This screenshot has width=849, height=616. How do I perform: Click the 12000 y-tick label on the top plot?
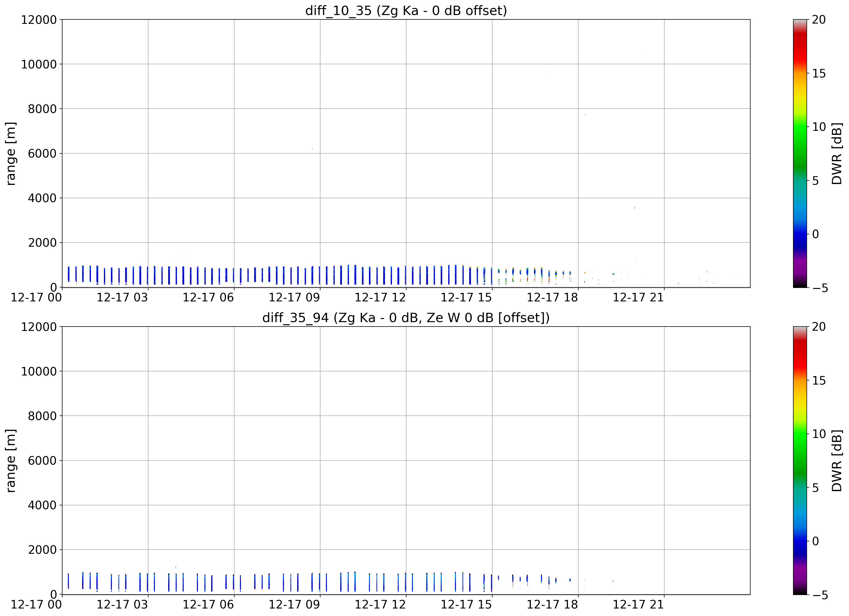(39, 19)
